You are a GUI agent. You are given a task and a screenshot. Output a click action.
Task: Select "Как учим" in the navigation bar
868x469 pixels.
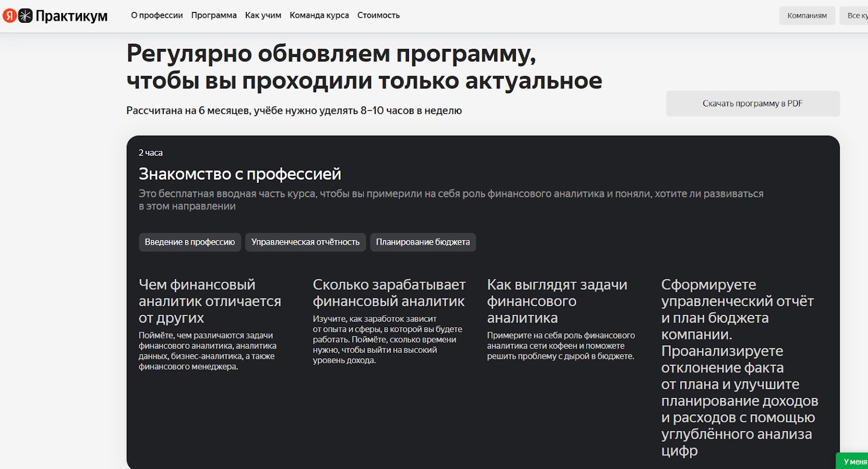[263, 15]
